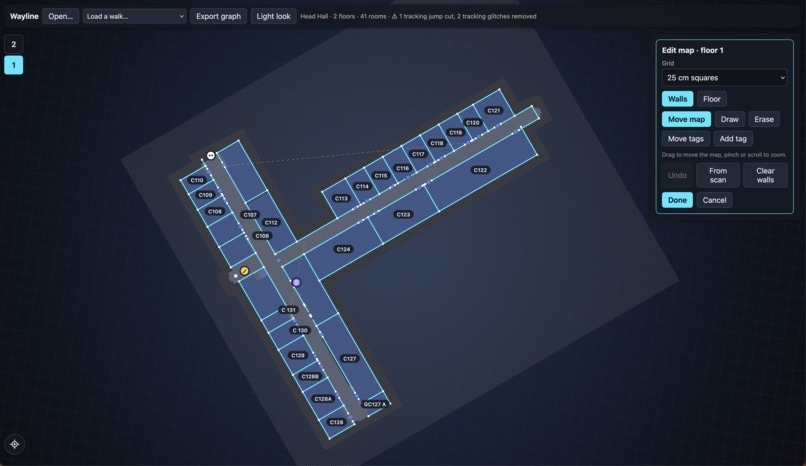The image size is (806, 466).
Task: Click Export graph button
Action: click(218, 16)
